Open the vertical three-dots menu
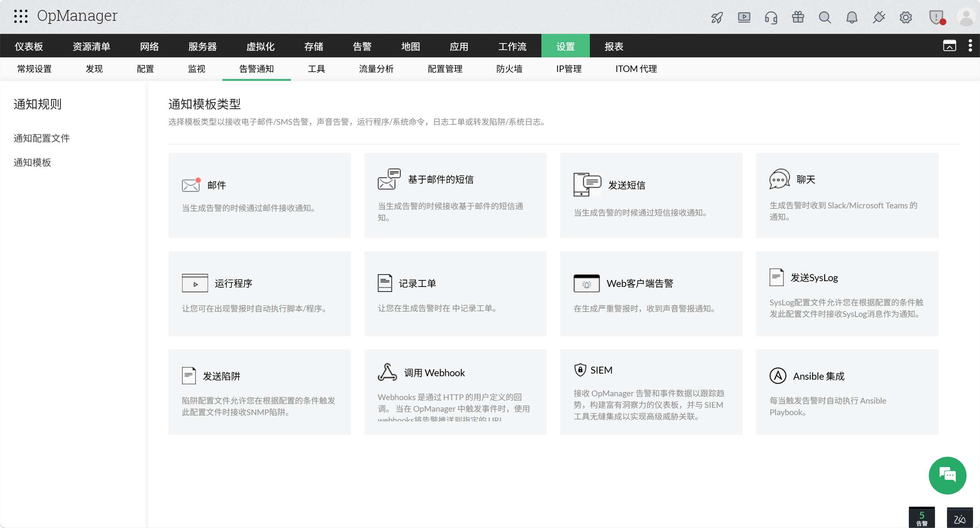The width and height of the screenshot is (980, 528). point(970,46)
